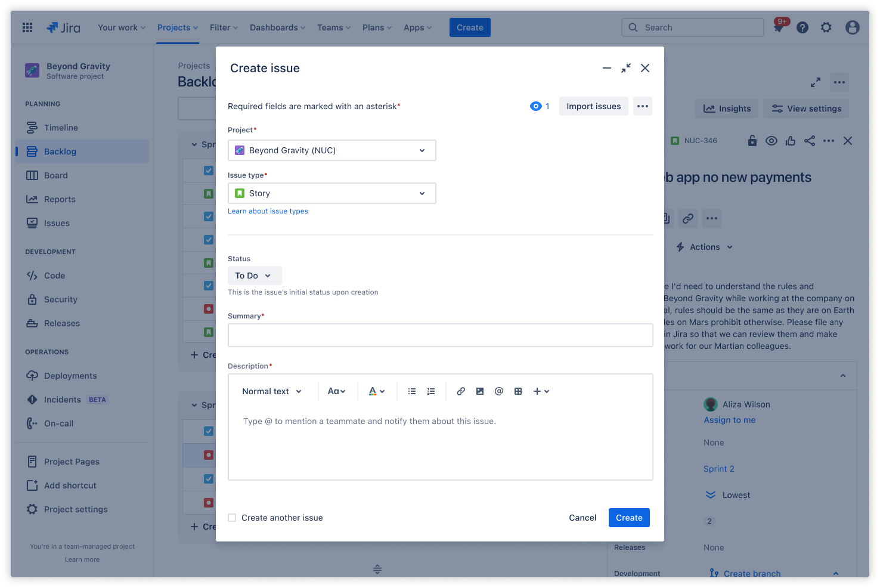Open the Normal text style dropdown
880x588 pixels.
pos(272,391)
